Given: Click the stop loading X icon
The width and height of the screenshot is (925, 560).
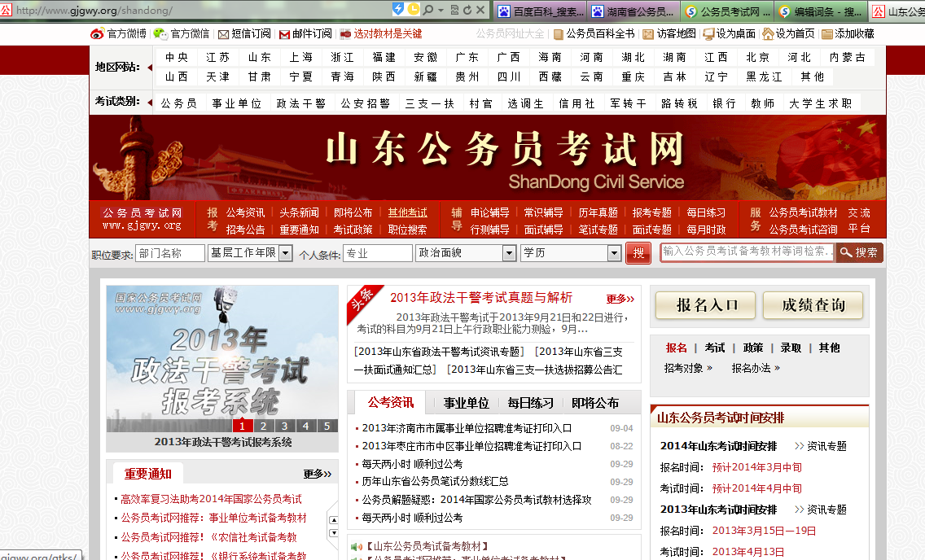Looking at the screenshot, I should pos(480,10).
